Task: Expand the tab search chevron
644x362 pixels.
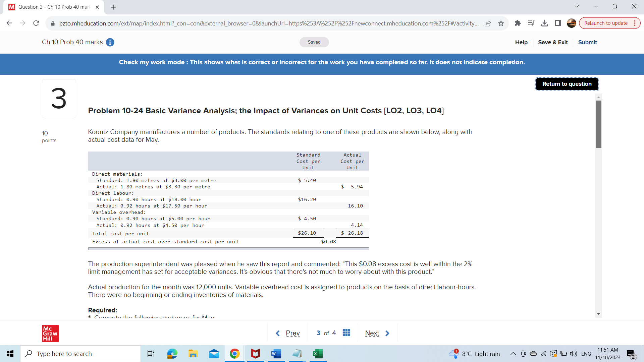Action: coord(577,6)
